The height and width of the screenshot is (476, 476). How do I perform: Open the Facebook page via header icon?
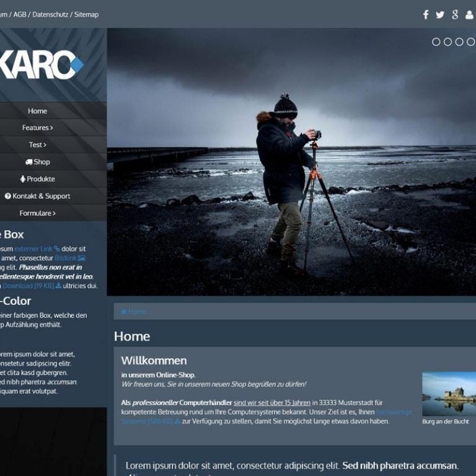(426, 14)
